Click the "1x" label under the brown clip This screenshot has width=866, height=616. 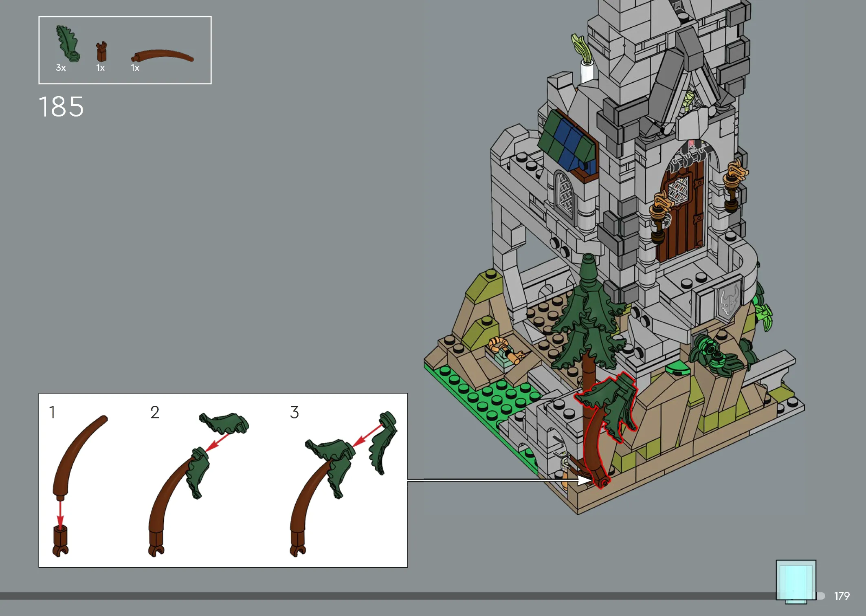click(100, 68)
